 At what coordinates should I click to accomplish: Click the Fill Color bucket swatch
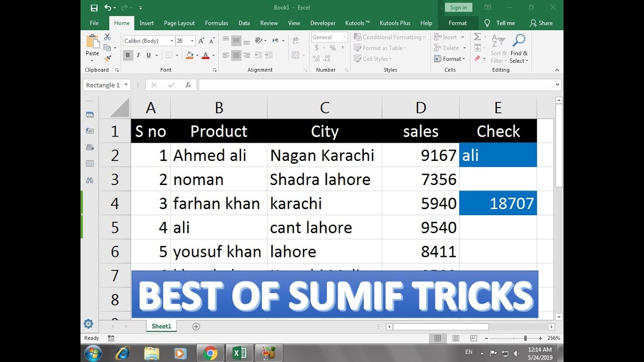tap(190, 55)
